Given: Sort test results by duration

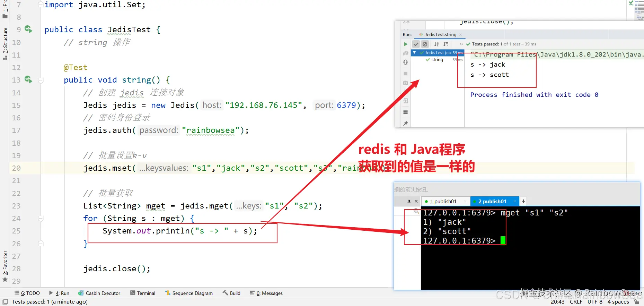Looking at the screenshot, I should click(445, 44).
